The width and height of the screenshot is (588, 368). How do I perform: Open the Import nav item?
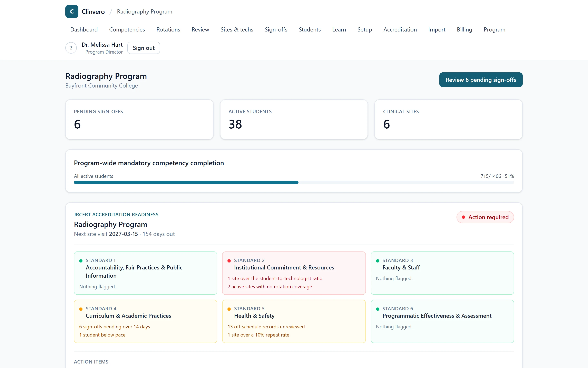437,29
